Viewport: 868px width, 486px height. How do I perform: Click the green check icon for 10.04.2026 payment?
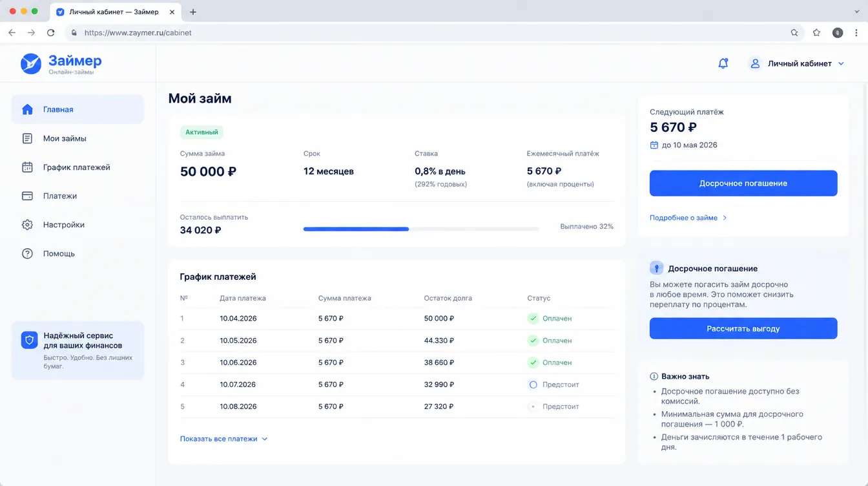533,318
